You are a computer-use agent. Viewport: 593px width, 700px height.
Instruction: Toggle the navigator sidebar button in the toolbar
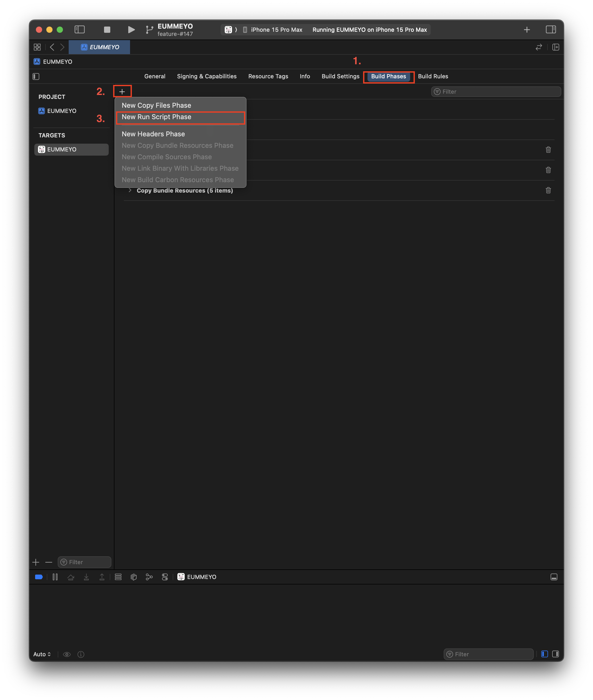pos(79,30)
